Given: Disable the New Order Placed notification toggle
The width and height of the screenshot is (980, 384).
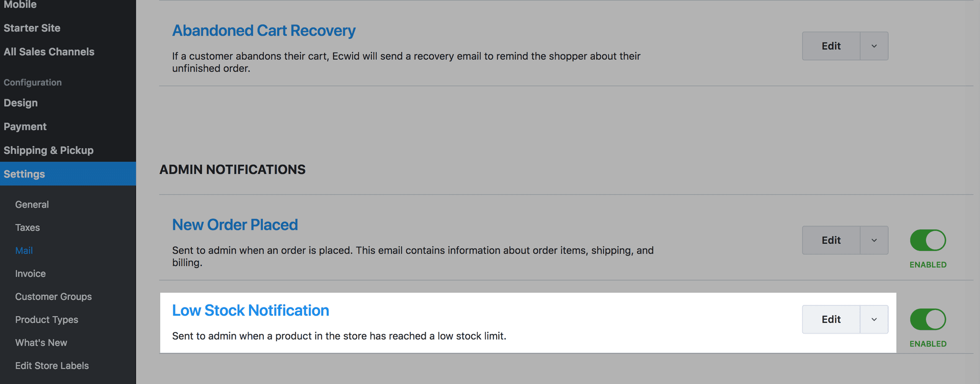Looking at the screenshot, I should pos(927,240).
